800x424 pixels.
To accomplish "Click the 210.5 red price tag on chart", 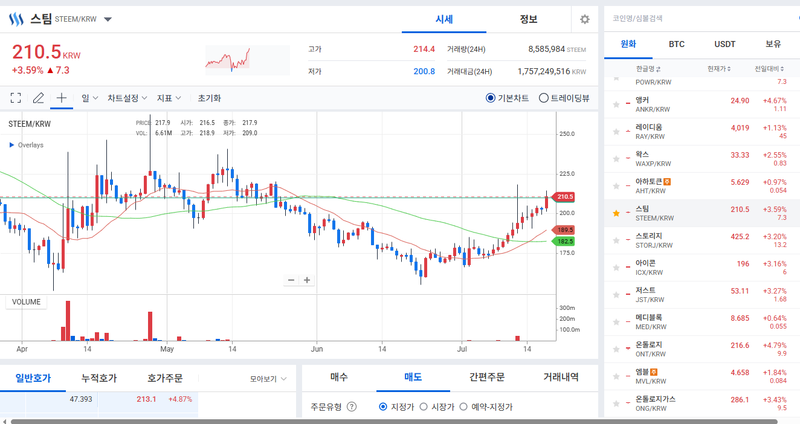I will [x=564, y=196].
